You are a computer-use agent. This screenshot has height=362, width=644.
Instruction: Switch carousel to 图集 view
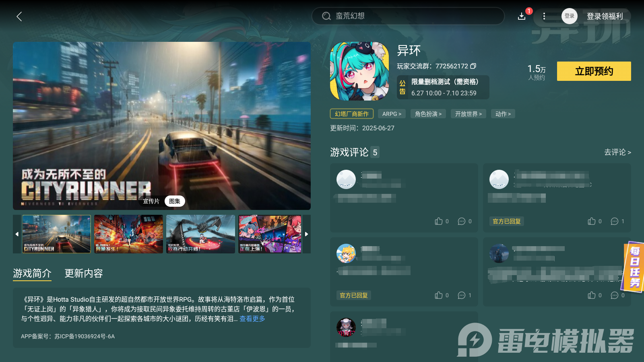coord(175,201)
